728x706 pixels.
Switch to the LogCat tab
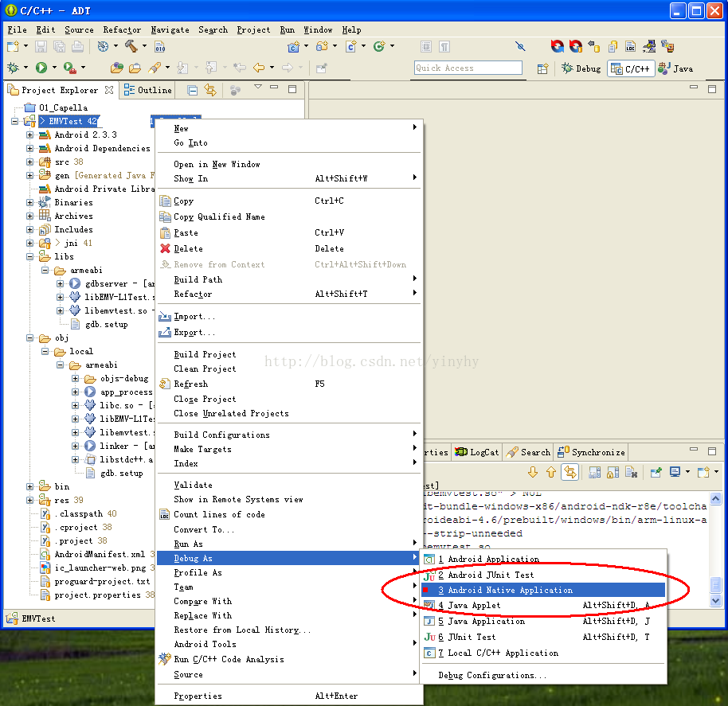click(477, 452)
